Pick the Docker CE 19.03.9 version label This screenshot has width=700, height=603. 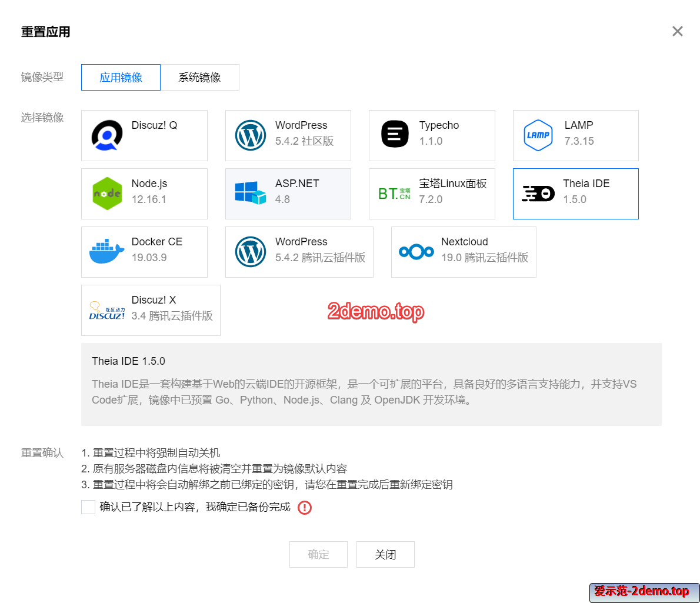tap(149, 258)
